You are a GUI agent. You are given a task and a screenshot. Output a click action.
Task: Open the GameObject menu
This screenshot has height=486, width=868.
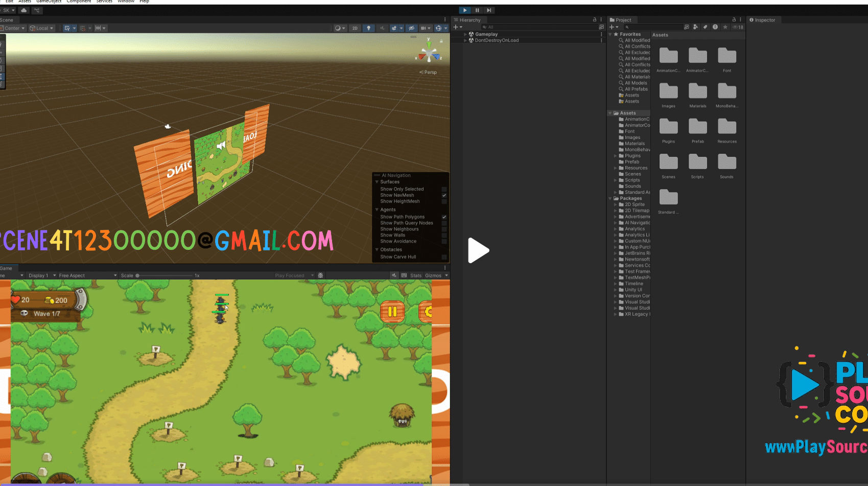[x=49, y=2]
